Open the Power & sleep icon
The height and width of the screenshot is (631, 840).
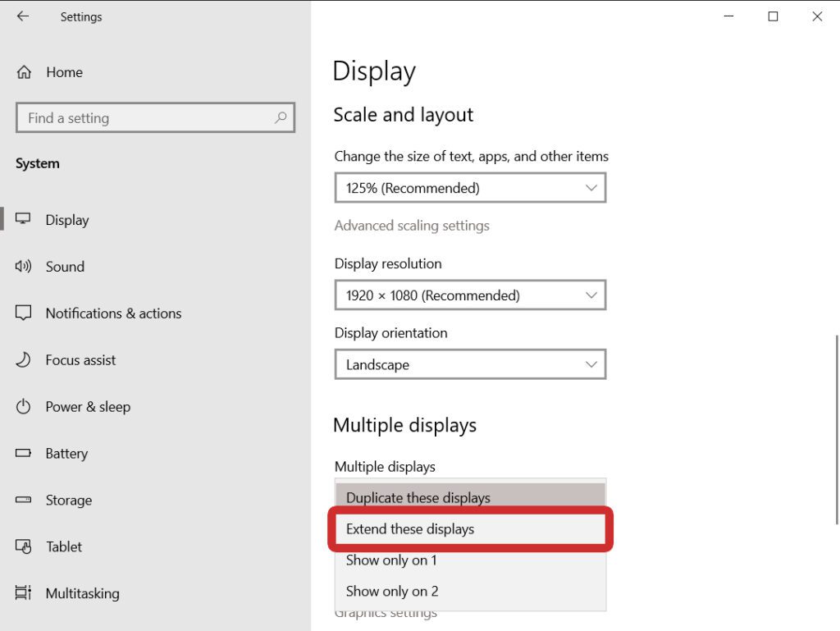coord(23,406)
